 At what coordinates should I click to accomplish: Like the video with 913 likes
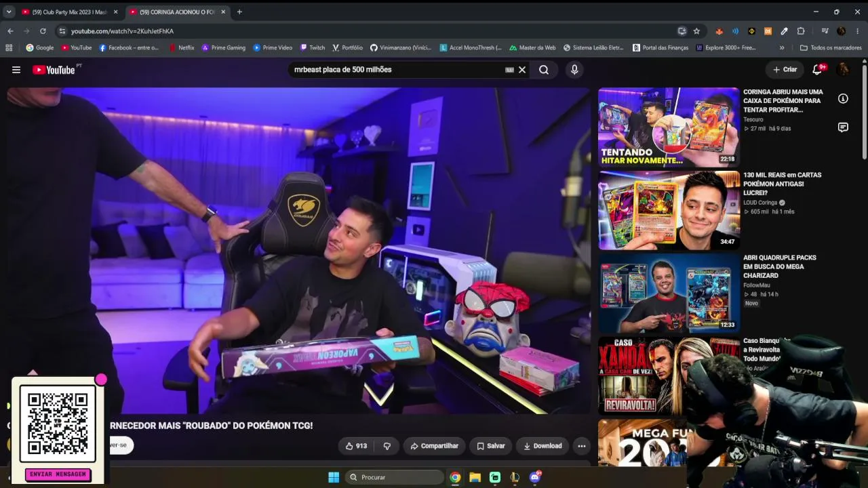tap(356, 446)
